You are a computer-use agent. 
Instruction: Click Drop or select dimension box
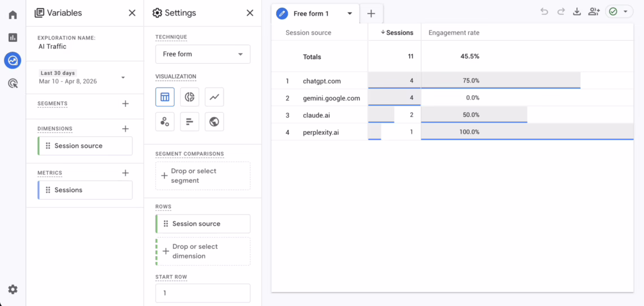pos(203,251)
